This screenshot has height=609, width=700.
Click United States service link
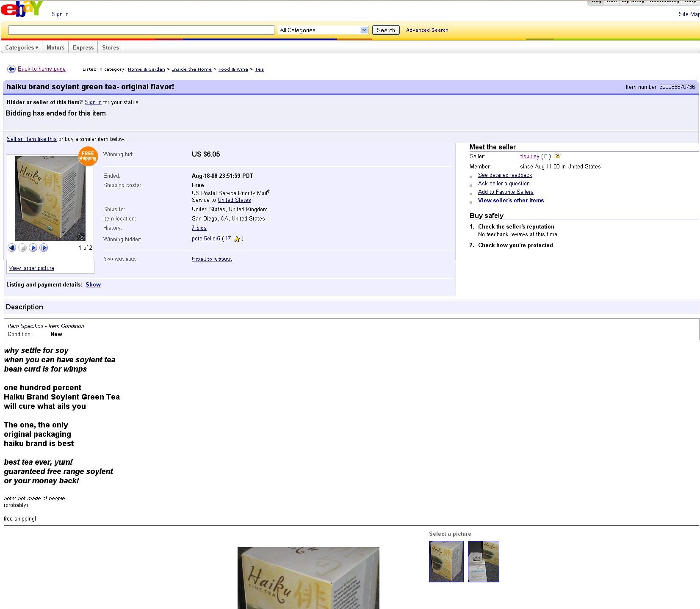point(234,200)
